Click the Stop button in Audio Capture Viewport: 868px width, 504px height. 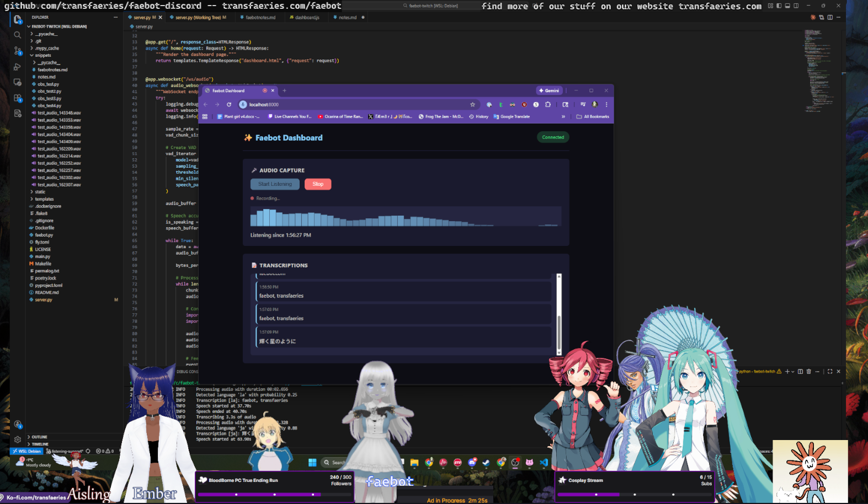[318, 184]
